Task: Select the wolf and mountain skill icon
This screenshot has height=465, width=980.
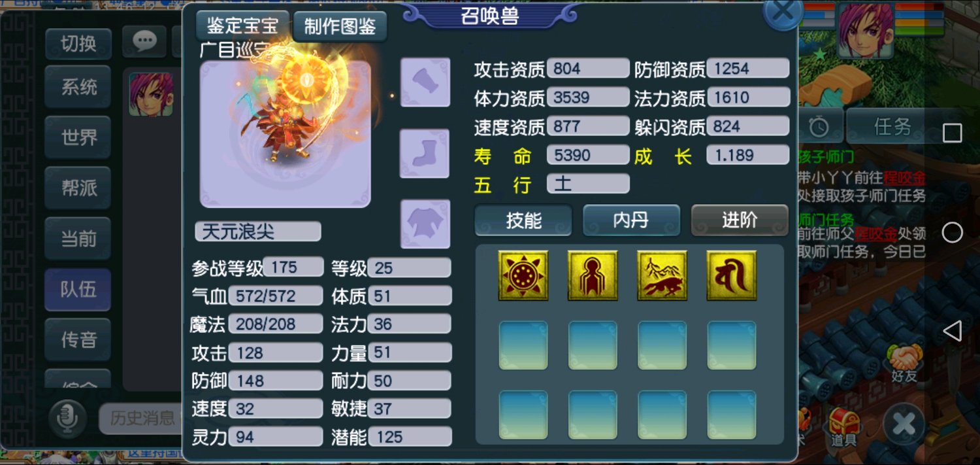Action: 662,275
